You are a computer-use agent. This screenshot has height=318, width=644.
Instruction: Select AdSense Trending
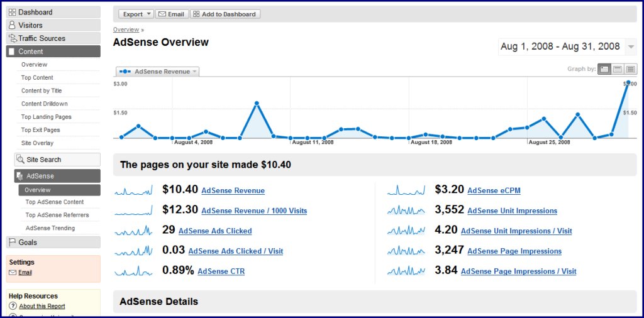click(50, 228)
